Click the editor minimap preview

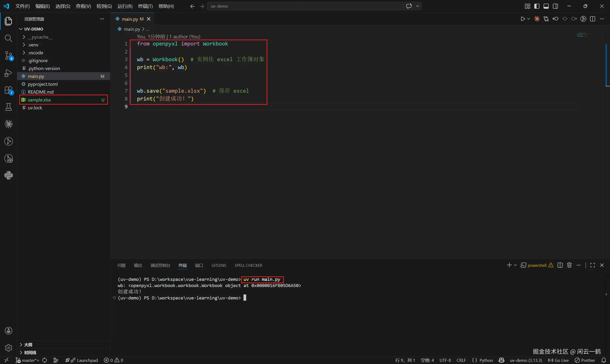[583, 35]
